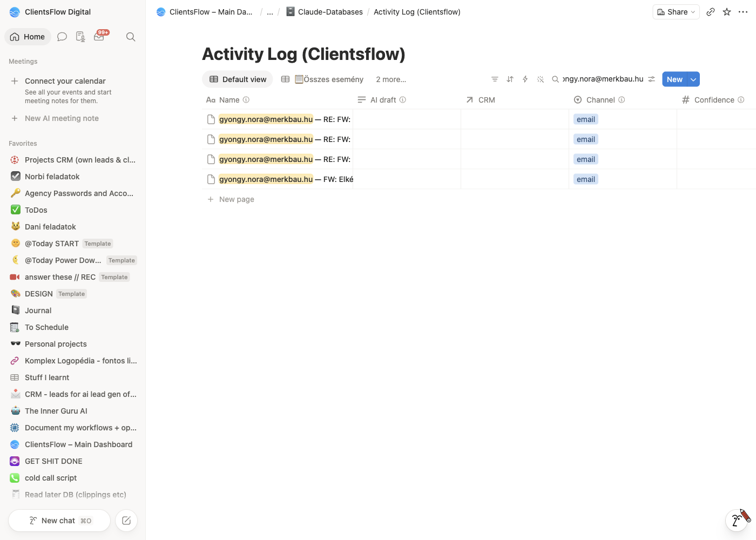The image size is (756, 540).
Task: Click the compose new page icon
Action: coord(126,521)
